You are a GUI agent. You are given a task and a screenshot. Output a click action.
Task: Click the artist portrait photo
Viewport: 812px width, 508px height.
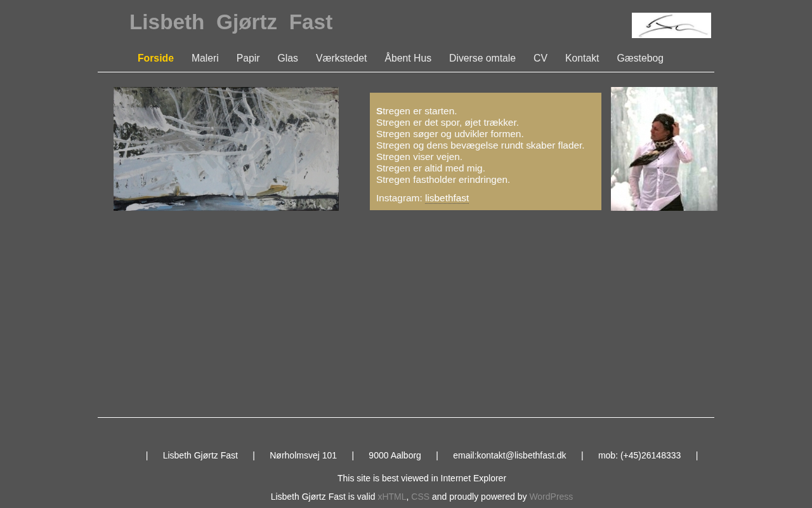664,149
